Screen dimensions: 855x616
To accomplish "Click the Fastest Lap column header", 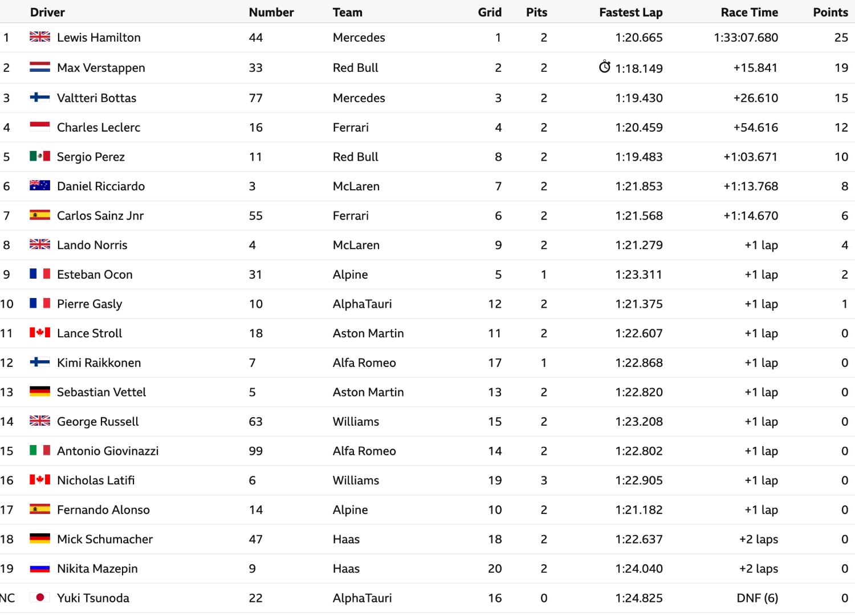I will (630, 13).
